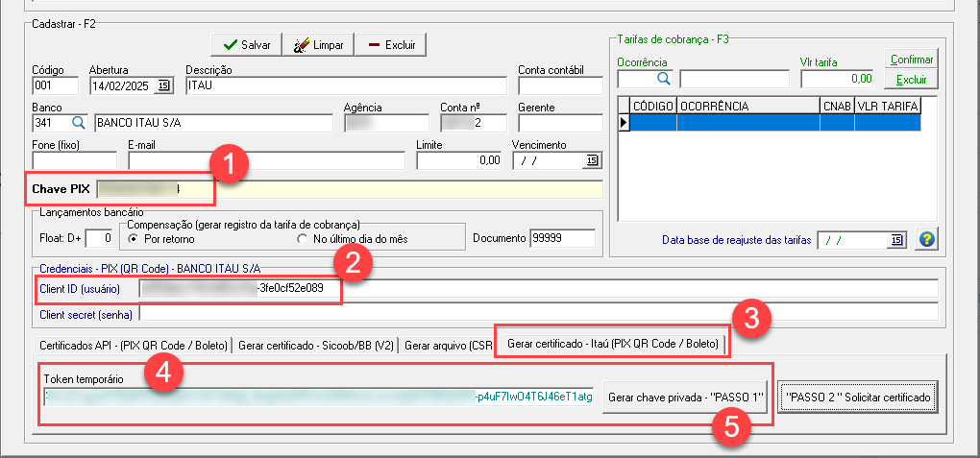Open the Gerar arquivo (CSR) tab
The image size is (980, 458).
pos(446,345)
